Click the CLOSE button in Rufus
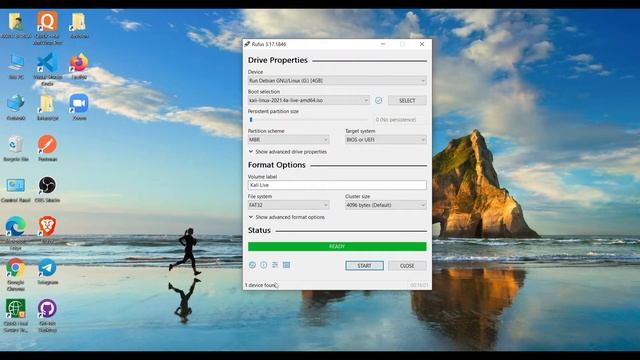 click(407, 266)
